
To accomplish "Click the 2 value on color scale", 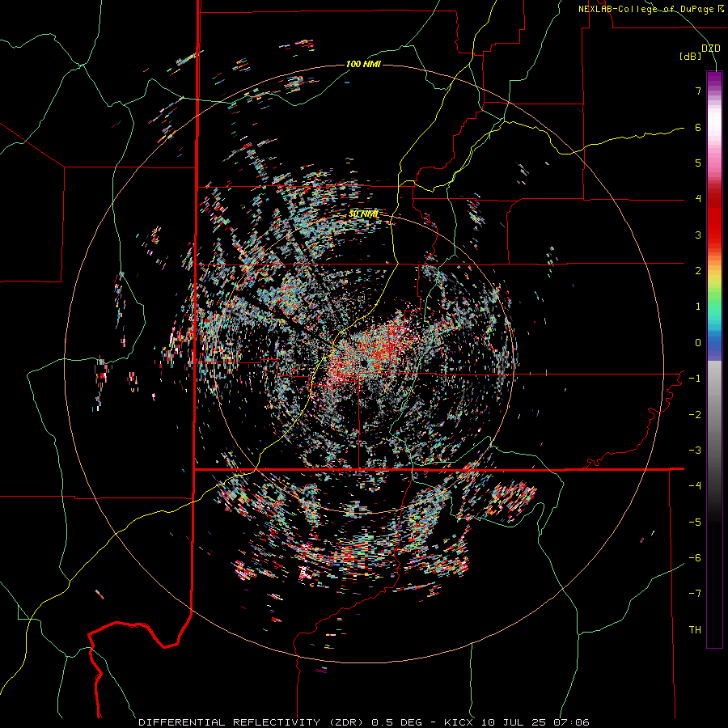I will [x=698, y=271].
